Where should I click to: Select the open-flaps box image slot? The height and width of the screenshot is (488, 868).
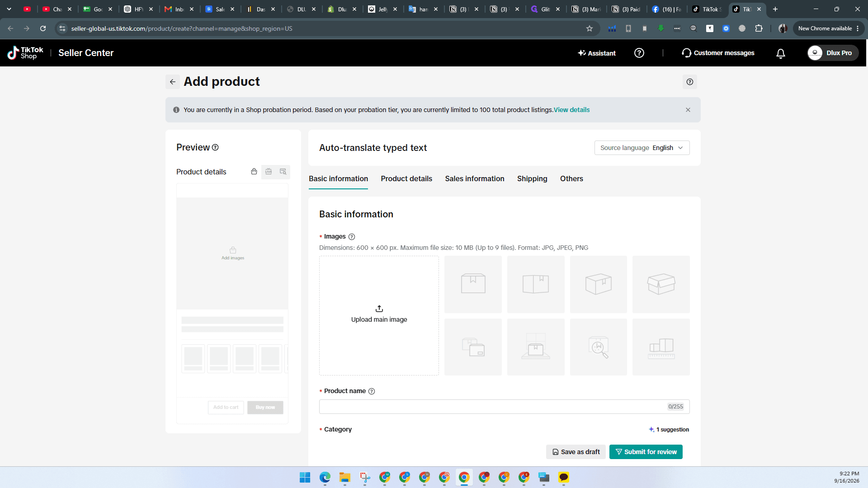[661, 284]
